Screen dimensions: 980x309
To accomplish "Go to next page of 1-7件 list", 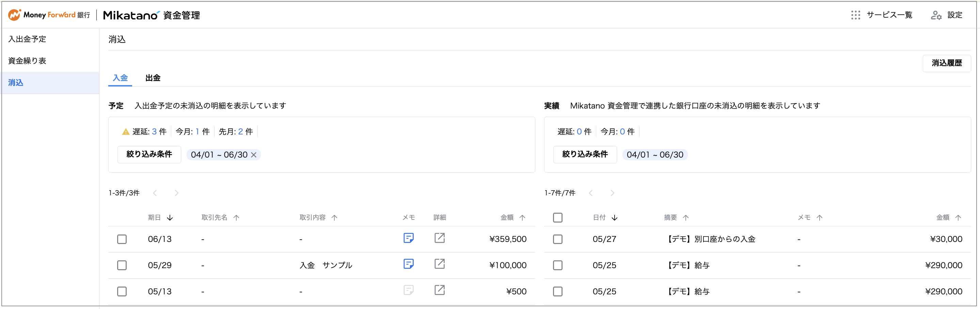I will click(x=612, y=193).
